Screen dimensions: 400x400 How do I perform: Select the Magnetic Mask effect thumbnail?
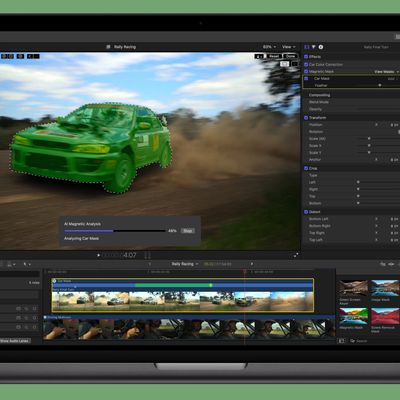pyautogui.click(x=354, y=316)
